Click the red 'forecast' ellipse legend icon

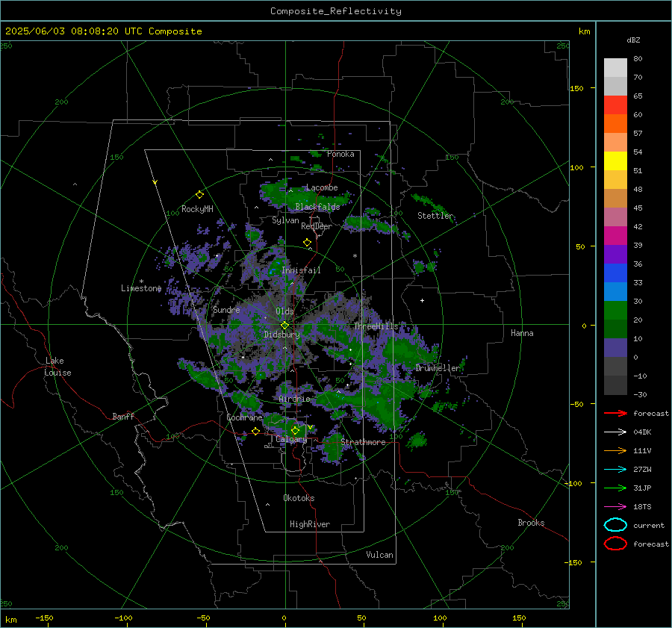pyautogui.click(x=615, y=544)
